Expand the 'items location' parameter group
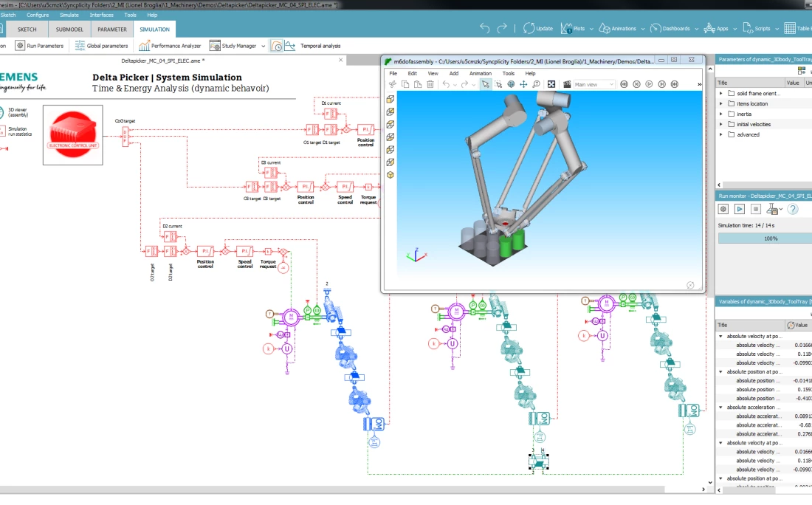The image size is (812, 505). pyautogui.click(x=721, y=103)
